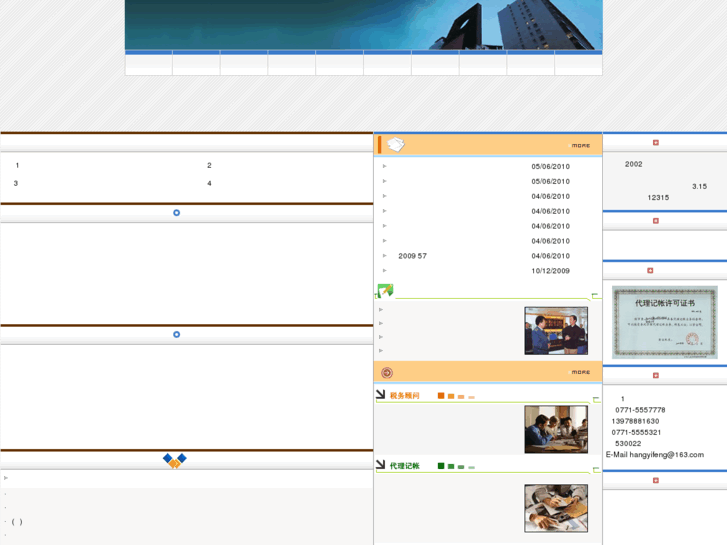Open the 2009 57 news entry
The width and height of the screenshot is (727, 545).
(412, 256)
